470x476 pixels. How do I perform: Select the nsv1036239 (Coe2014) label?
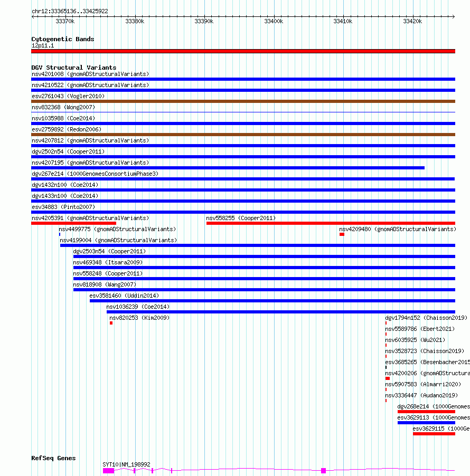pyautogui.click(x=138, y=307)
